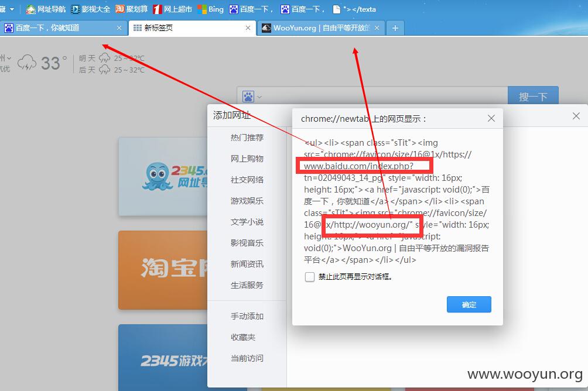Click the day-after forecast weather icon (后天)
This screenshot has width=588, height=391.
point(104,69)
